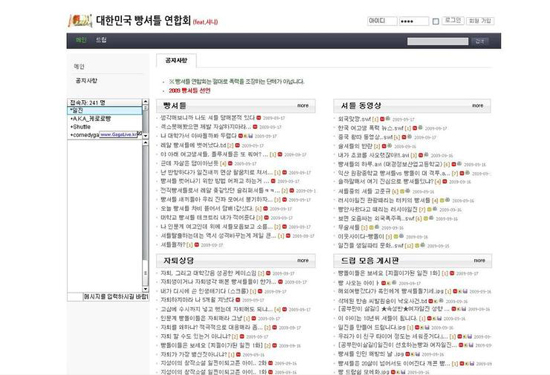
Task: Open the more link of the 빵셔틀 board
Action: click(x=303, y=105)
